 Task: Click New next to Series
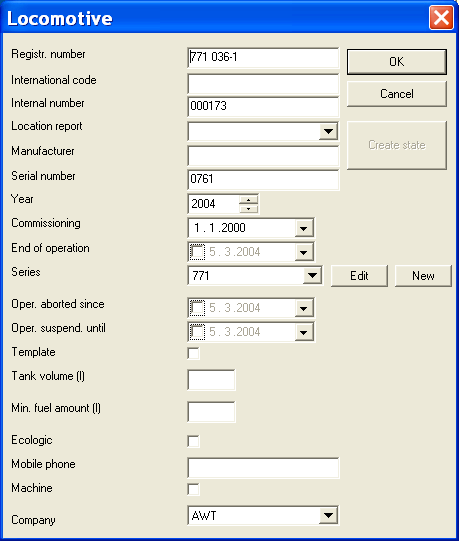(x=423, y=276)
